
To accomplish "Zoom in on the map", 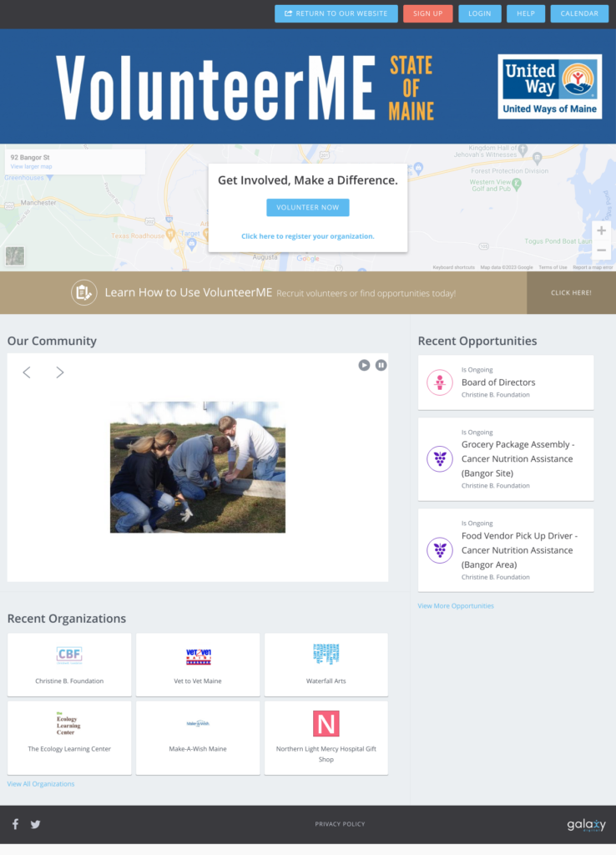I will (x=601, y=230).
